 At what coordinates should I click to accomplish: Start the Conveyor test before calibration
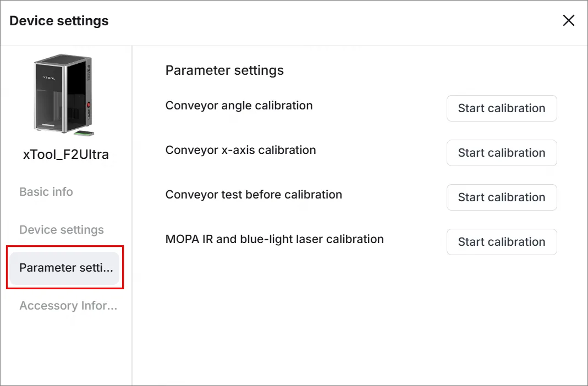(502, 197)
